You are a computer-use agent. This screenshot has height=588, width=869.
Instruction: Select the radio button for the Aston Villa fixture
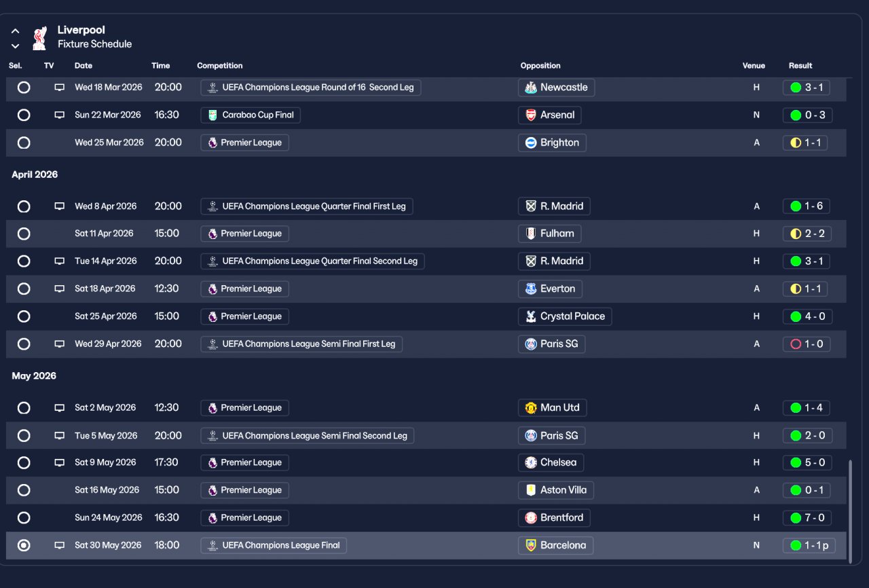point(24,490)
